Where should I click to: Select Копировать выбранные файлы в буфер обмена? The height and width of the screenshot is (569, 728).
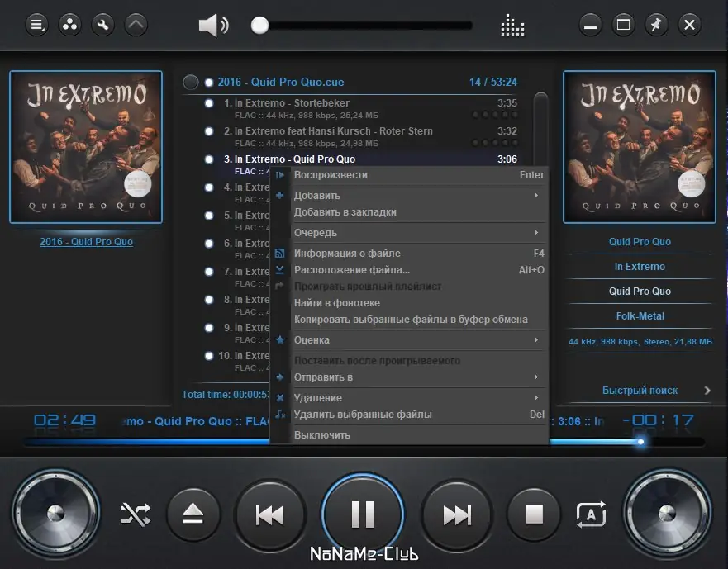[x=411, y=320]
